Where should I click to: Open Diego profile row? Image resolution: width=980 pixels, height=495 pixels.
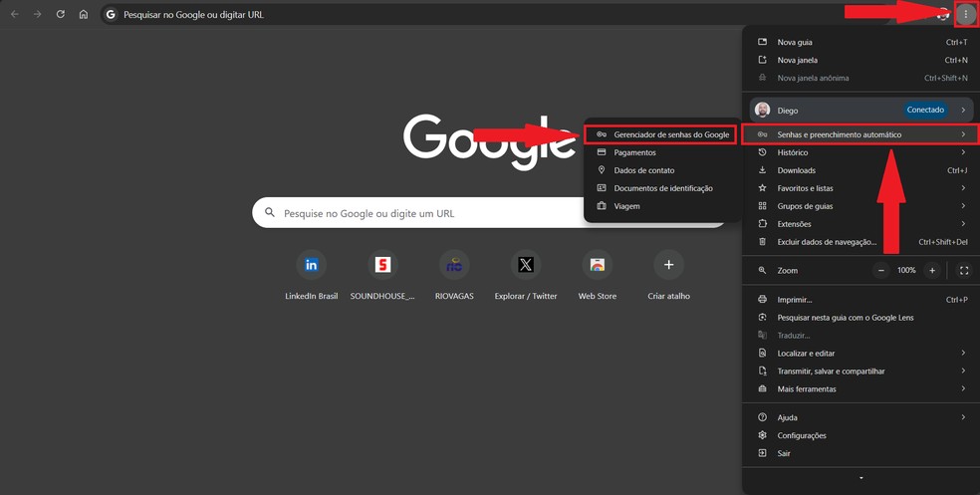[861, 110]
